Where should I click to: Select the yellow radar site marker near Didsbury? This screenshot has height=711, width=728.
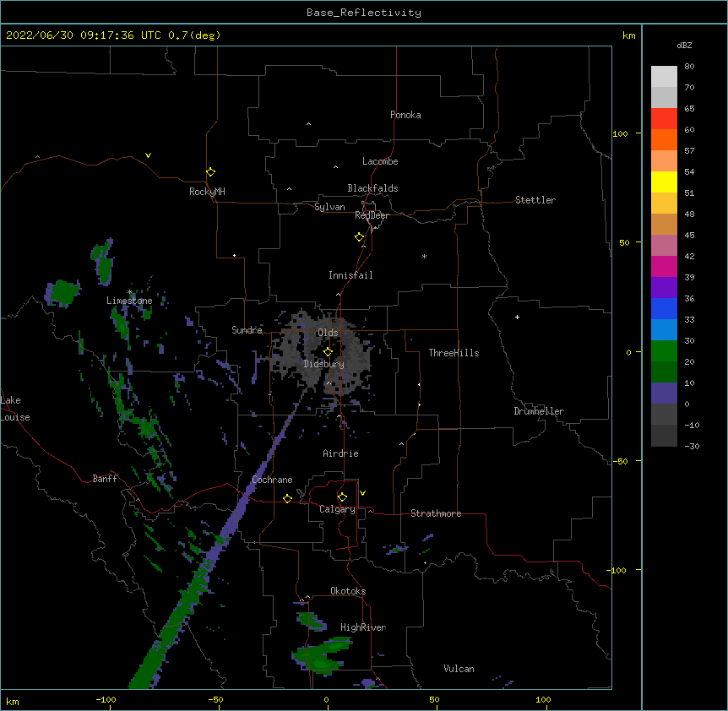click(328, 352)
